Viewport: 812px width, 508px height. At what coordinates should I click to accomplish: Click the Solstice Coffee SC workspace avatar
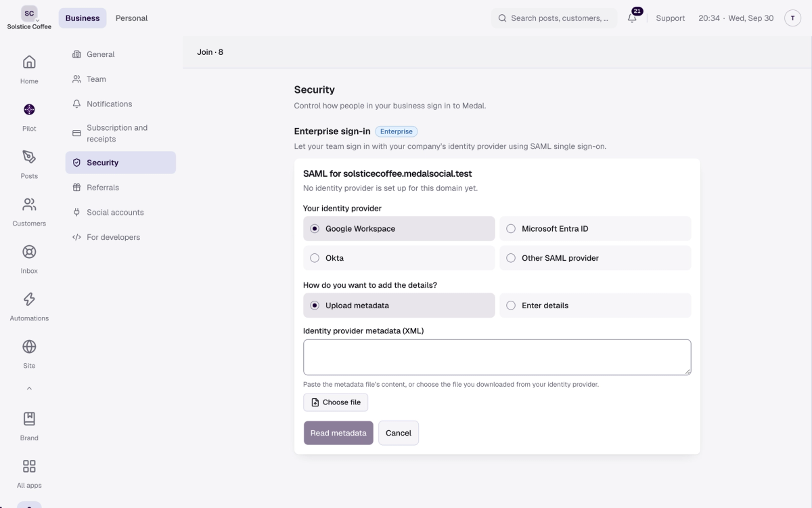pos(29,14)
